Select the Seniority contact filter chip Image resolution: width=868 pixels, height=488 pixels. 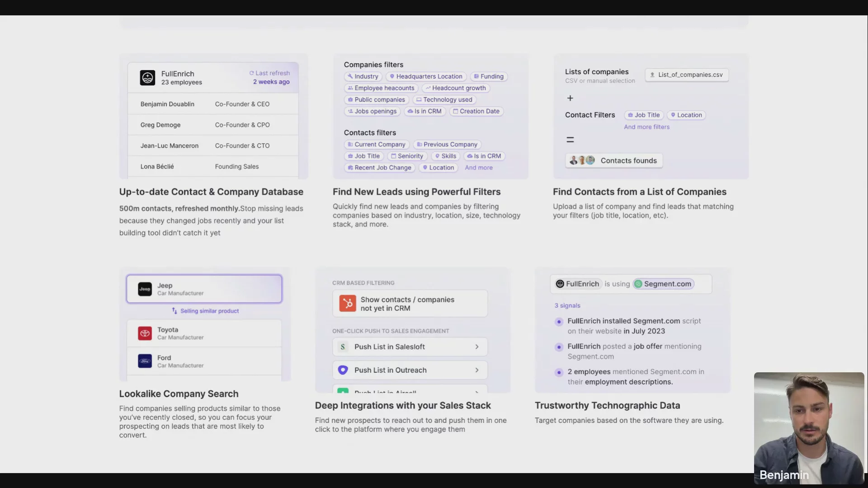407,156
